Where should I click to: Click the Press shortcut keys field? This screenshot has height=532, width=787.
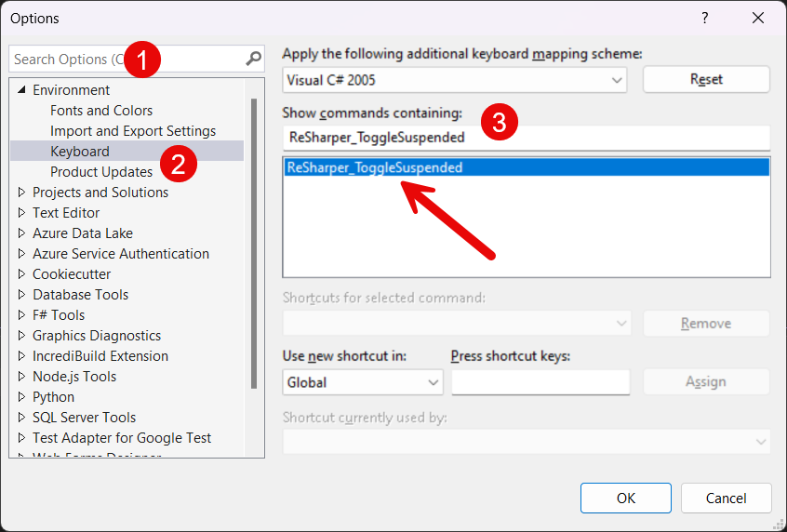(540, 382)
